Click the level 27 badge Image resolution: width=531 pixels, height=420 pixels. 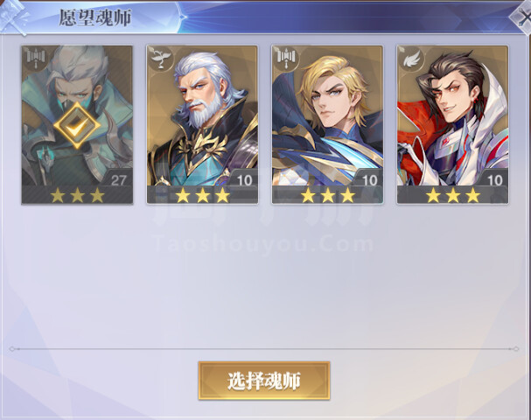(x=118, y=180)
